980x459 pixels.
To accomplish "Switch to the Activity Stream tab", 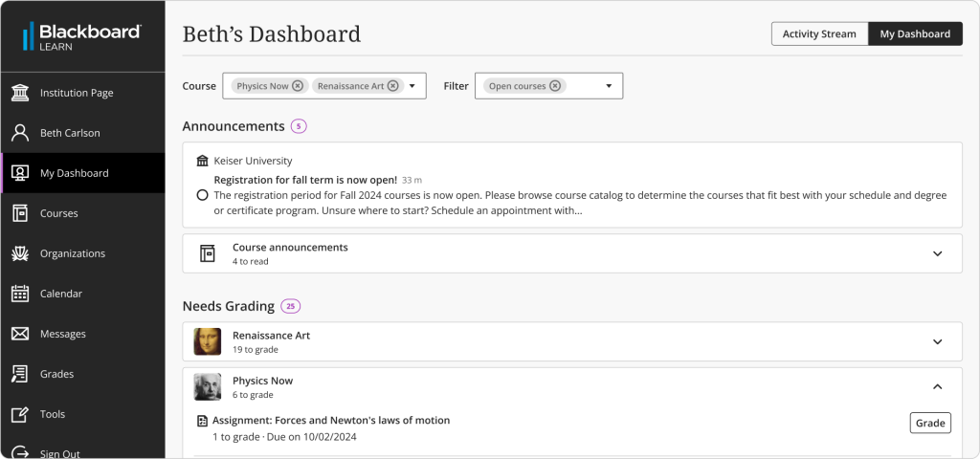I will point(819,33).
